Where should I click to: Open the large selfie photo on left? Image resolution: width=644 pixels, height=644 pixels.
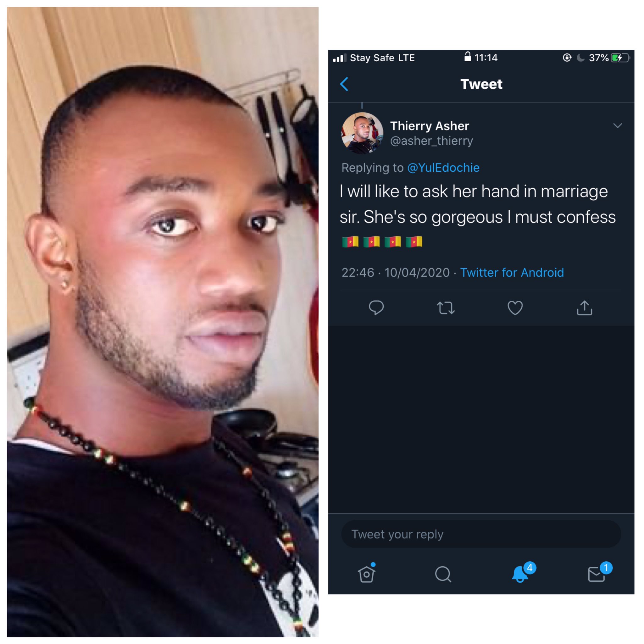(x=163, y=322)
